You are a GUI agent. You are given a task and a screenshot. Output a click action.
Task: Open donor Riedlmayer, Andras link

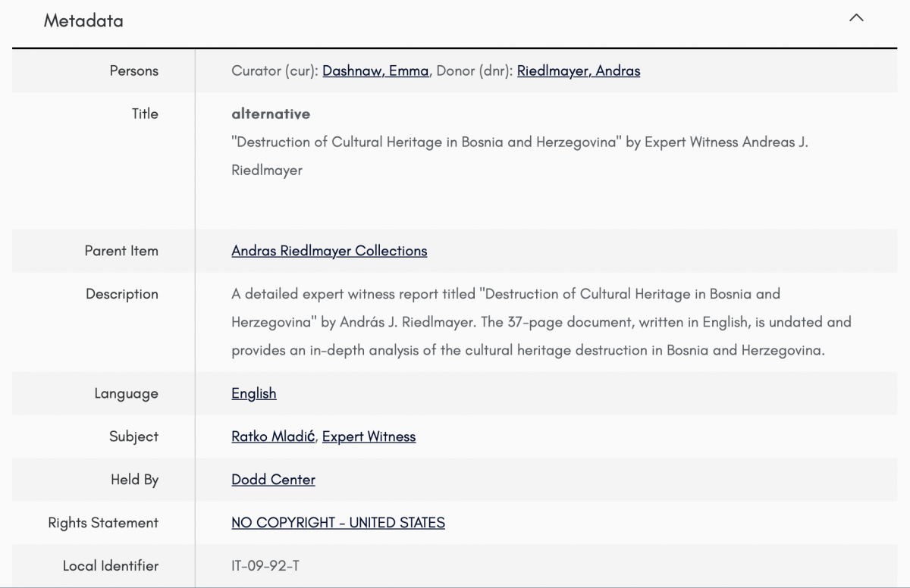pyautogui.click(x=579, y=71)
